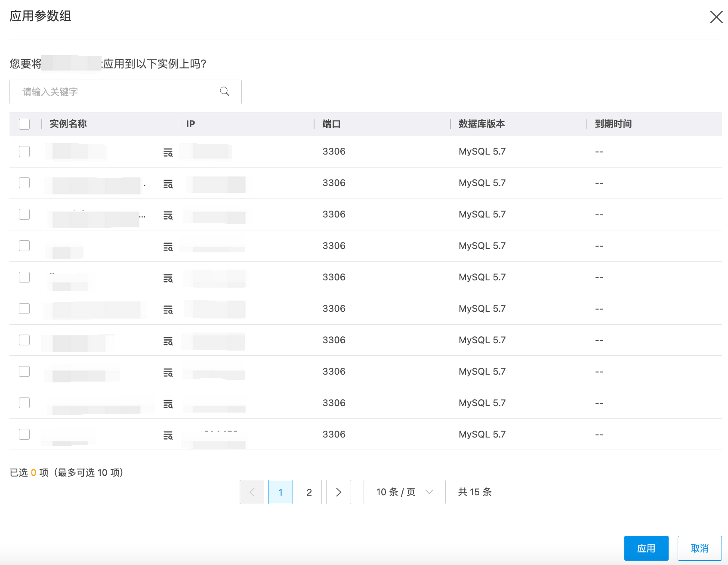This screenshot has height=565, width=728.
Task: Open the 10 条 / 页 page size dropdown
Action: pos(404,492)
